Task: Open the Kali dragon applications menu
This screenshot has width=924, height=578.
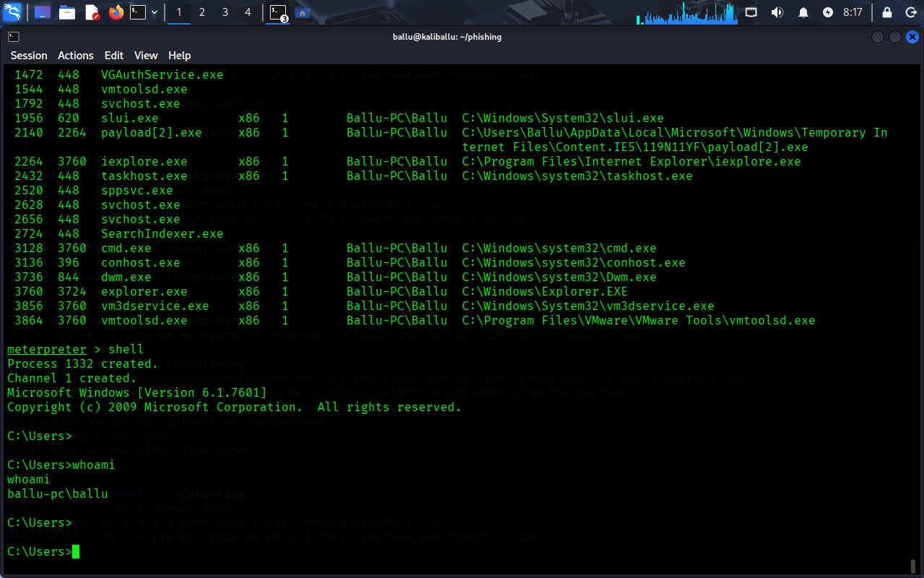Action: coord(12,12)
